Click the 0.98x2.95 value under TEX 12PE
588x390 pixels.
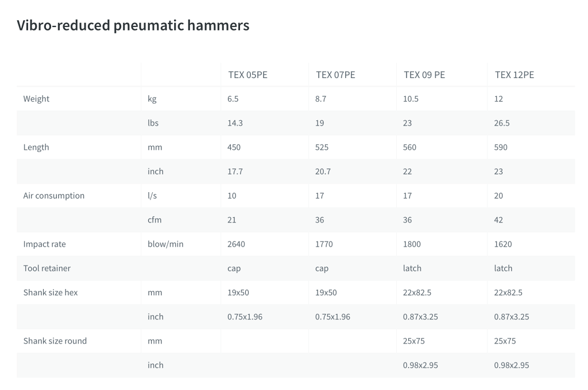pos(511,365)
